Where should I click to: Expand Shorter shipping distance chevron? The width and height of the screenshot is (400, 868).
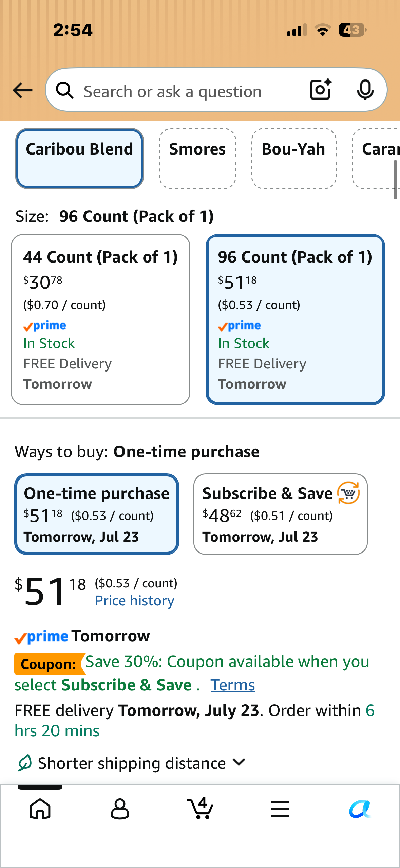[239, 762]
